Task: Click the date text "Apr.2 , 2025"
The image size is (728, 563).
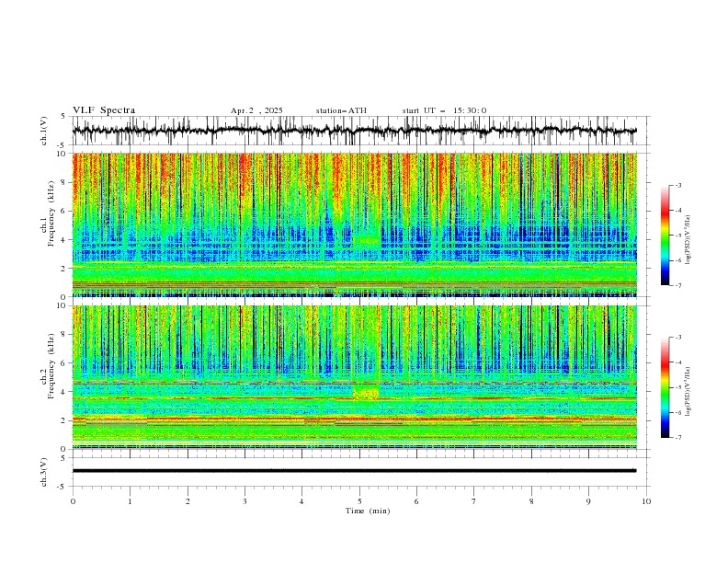Action: pyautogui.click(x=256, y=110)
